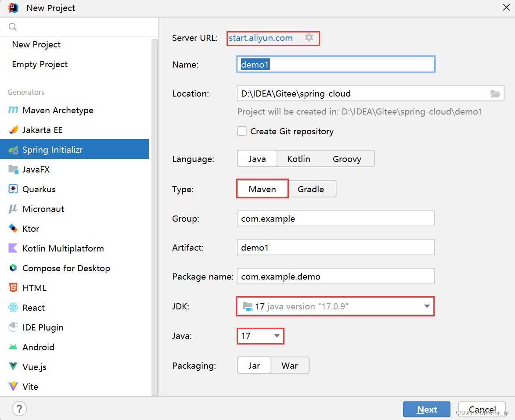Close the New Project dialog
The width and height of the screenshot is (515, 420).
(x=506, y=7)
